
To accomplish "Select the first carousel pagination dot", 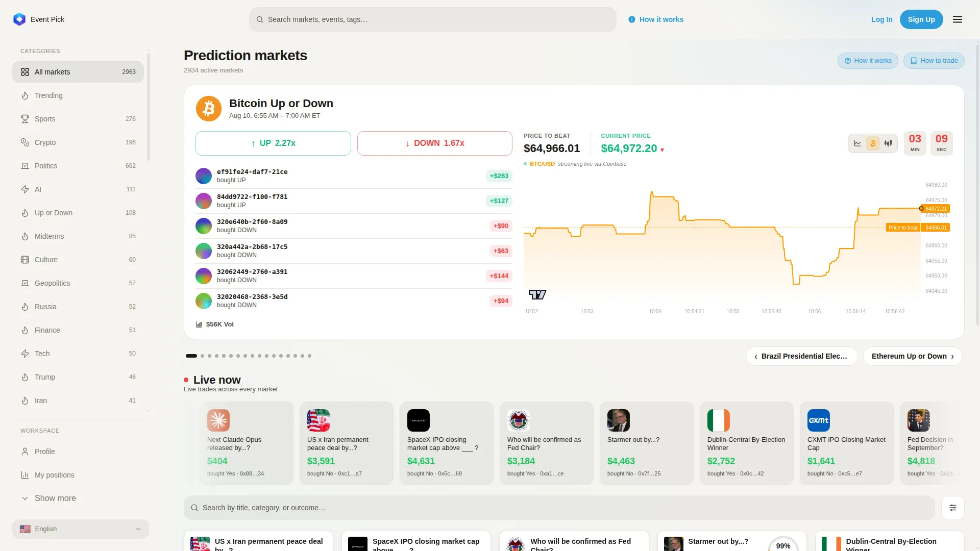I will 191,356.
